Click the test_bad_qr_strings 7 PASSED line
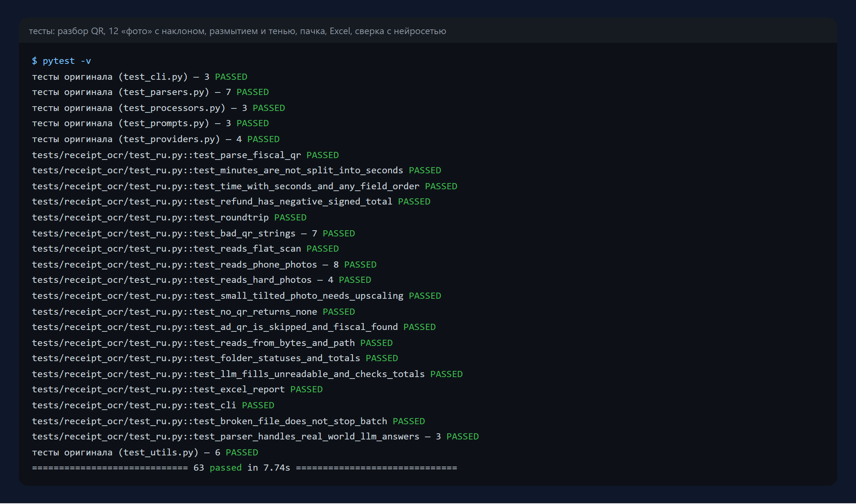Viewport: 856px width, 504px height. pyautogui.click(x=193, y=234)
